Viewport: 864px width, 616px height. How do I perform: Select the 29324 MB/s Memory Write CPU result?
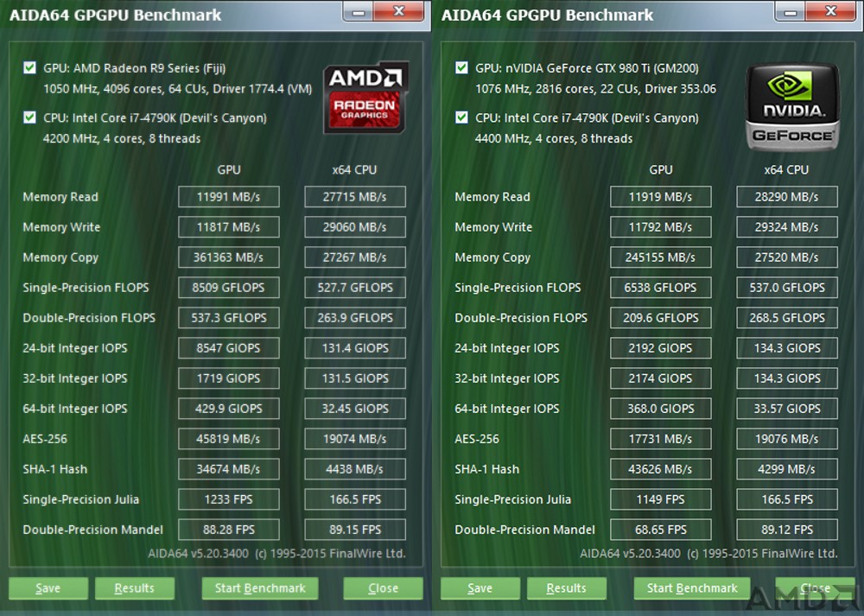click(787, 227)
